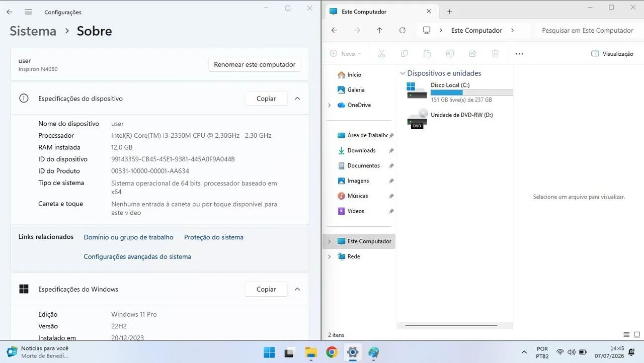Copy the Windows specifications
Screen dimensions: 644x363
coord(266,289)
